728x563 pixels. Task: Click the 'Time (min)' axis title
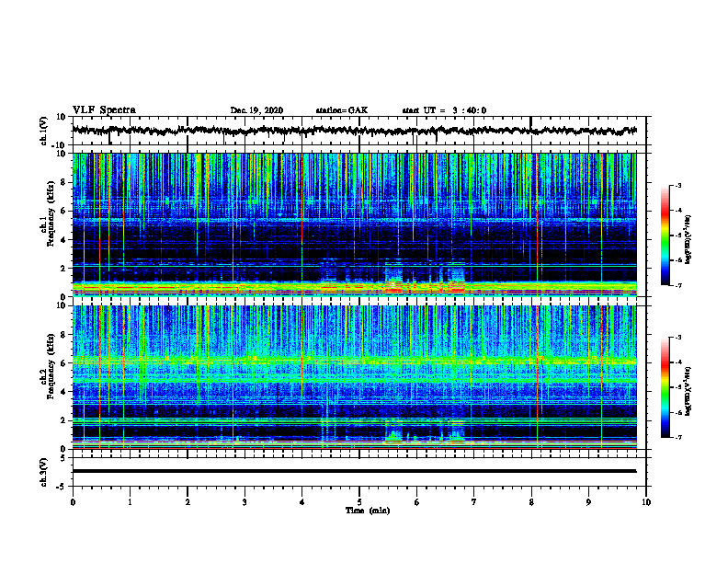pos(368,511)
